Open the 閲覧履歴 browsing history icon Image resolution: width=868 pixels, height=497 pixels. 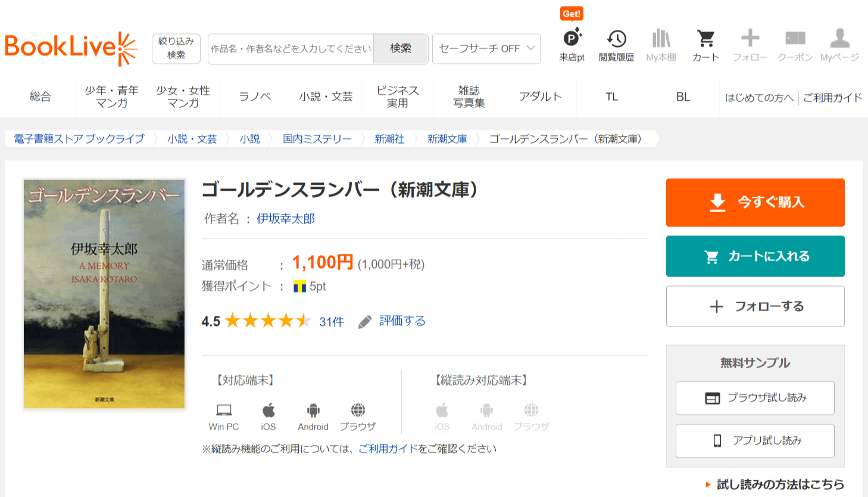pos(616,39)
